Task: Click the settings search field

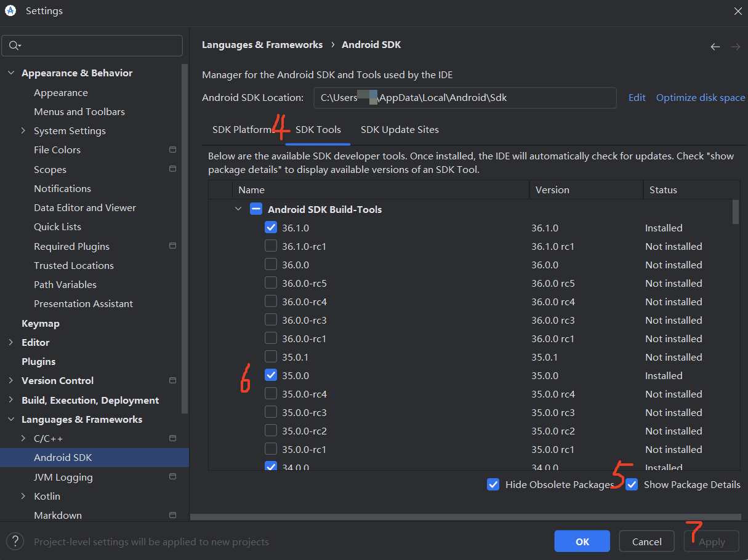Action: coord(92,46)
